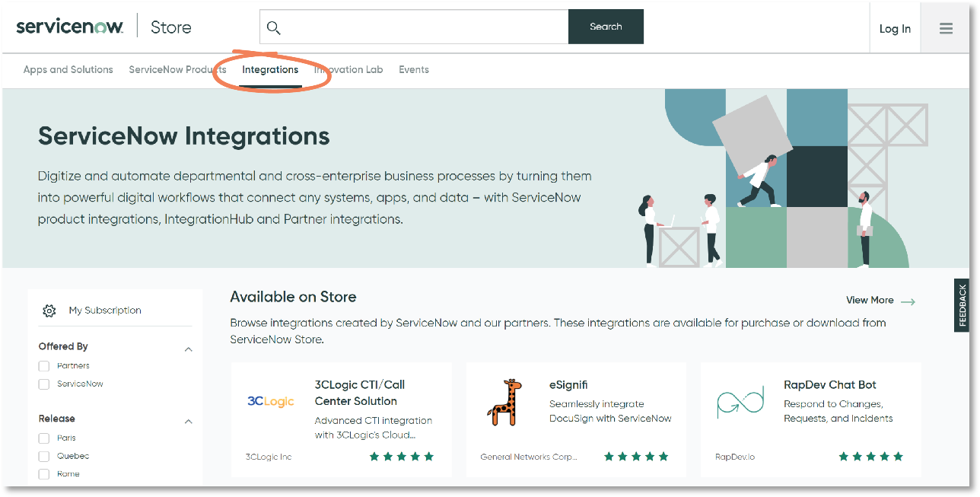Screen dimensions: 980x497
Task: Check the ServiceNow filter checkbox
Action: (44, 384)
